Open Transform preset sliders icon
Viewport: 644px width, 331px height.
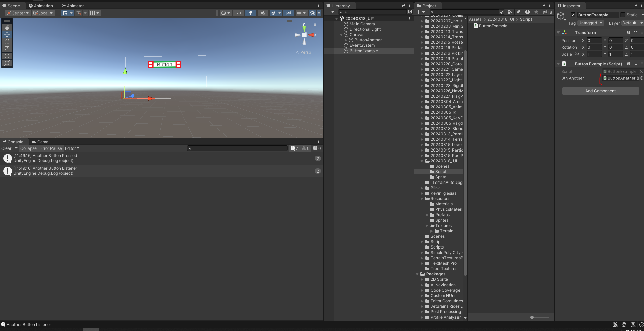[x=635, y=33]
